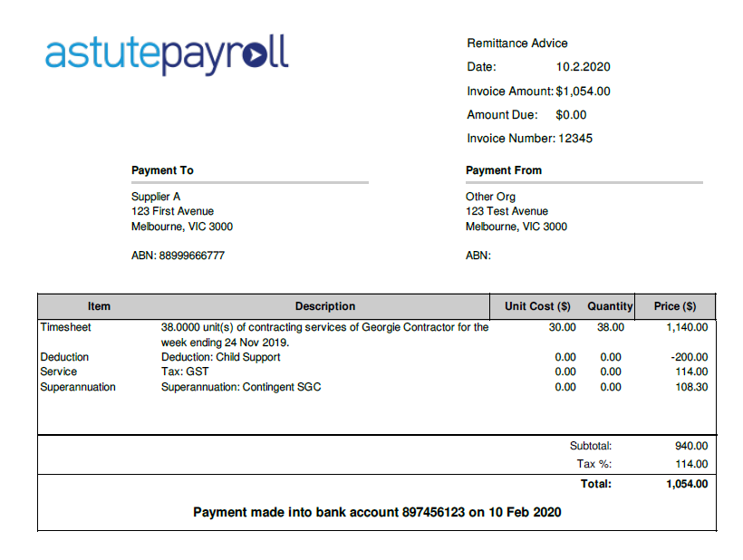Select the Invoice Amount $1,054.00 value
The width and height of the screenshot is (743, 560).
click(x=583, y=92)
